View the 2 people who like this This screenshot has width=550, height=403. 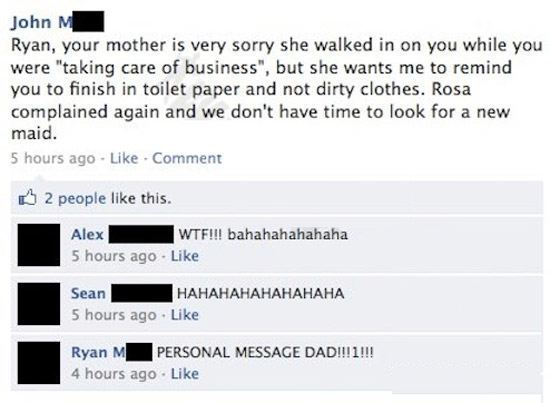[x=75, y=199]
